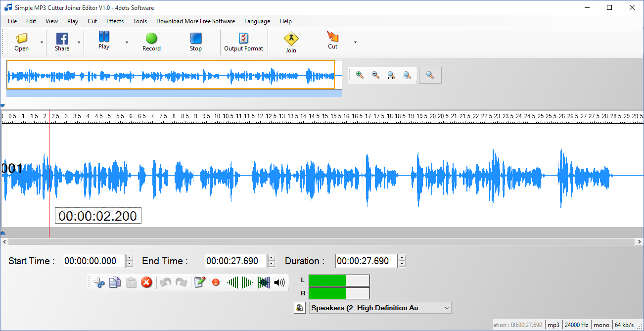This screenshot has width=644, height=331.
Task: Click the red X delete icon
Action: 146,283
